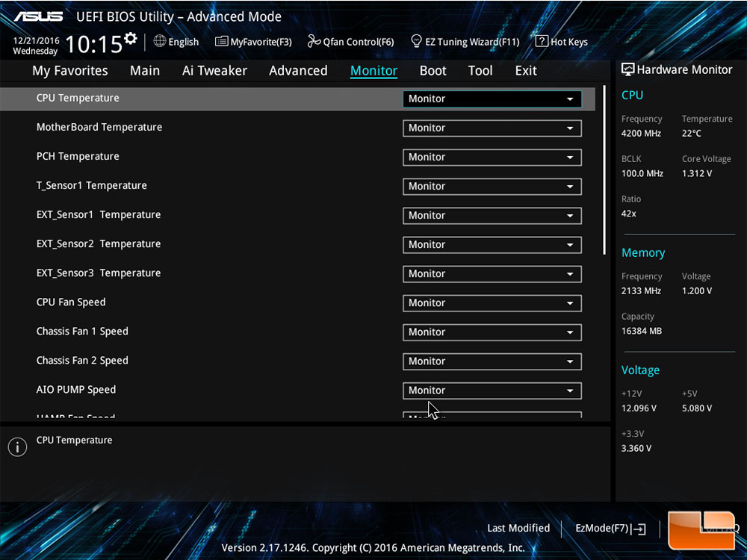747x560 pixels.
Task: Click Last Modified
Action: (x=518, y=528)
